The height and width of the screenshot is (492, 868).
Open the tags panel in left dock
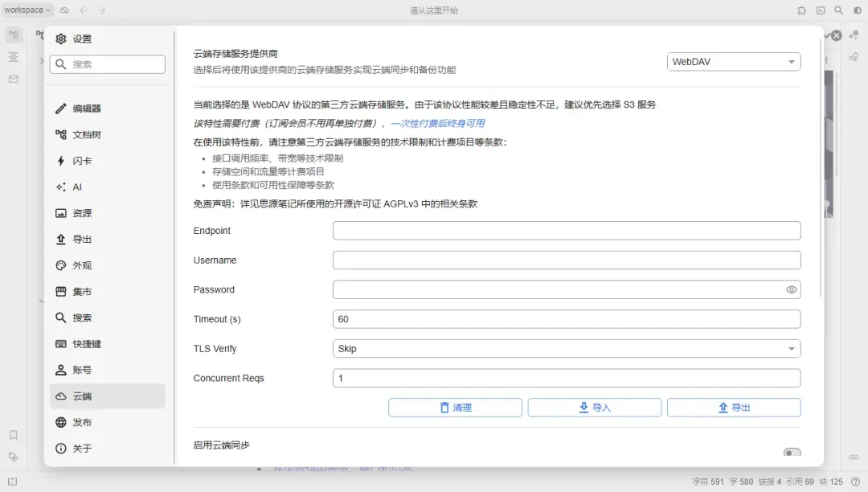[14, 457]
